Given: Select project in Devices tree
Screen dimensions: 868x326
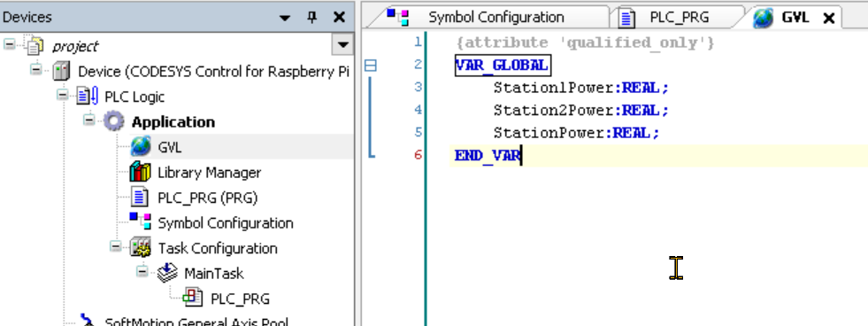Looking at the screenshot, I should click(75, 46).
